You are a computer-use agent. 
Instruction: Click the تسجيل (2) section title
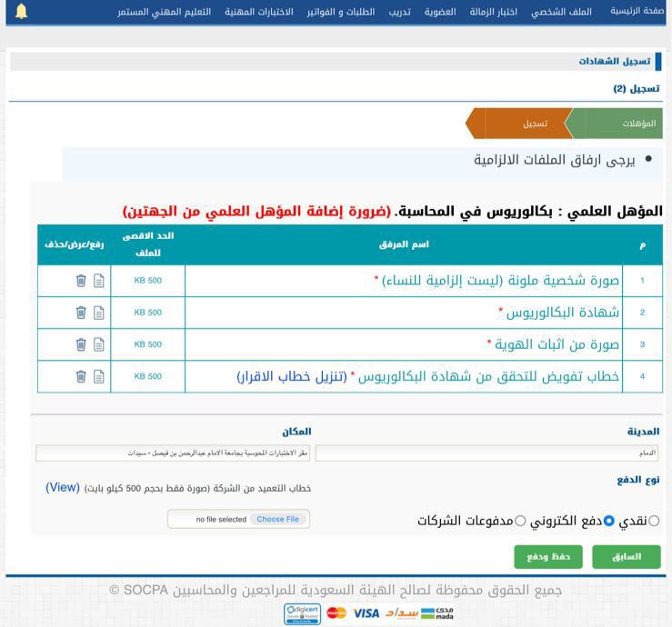point(637,89)
